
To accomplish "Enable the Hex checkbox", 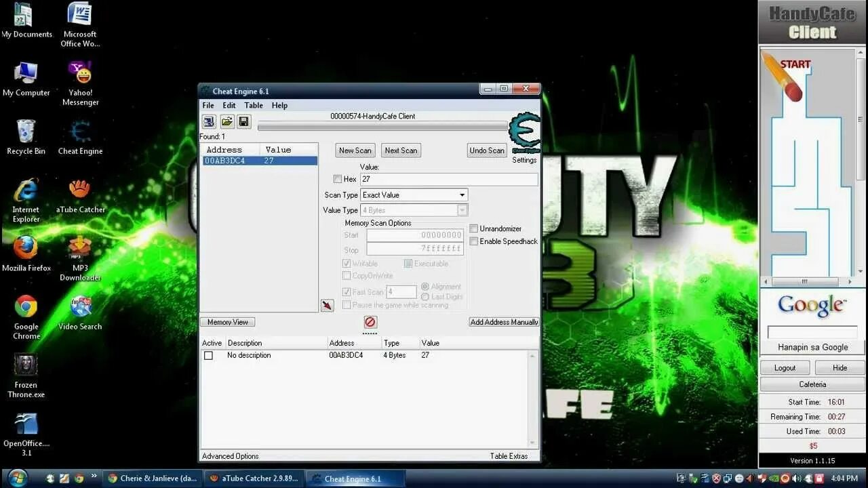I will click(x=338, y=178).
